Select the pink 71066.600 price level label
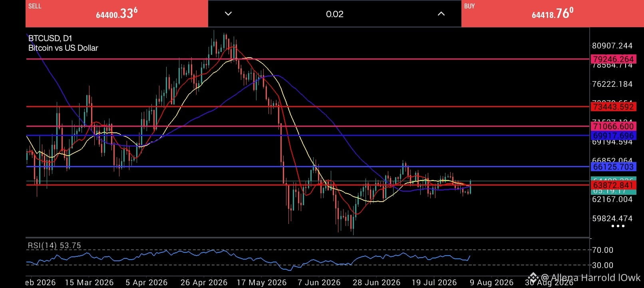644x288 pixels. click(x=613, y=126)
